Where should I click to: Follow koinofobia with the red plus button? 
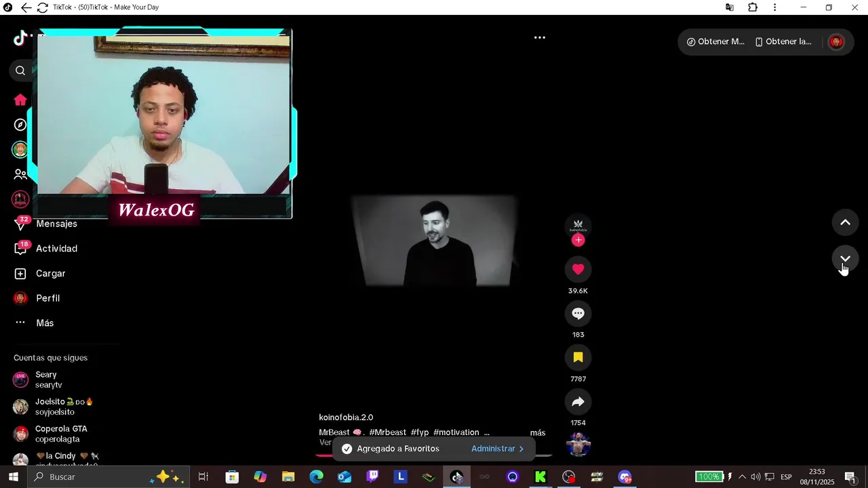(578, 240)
